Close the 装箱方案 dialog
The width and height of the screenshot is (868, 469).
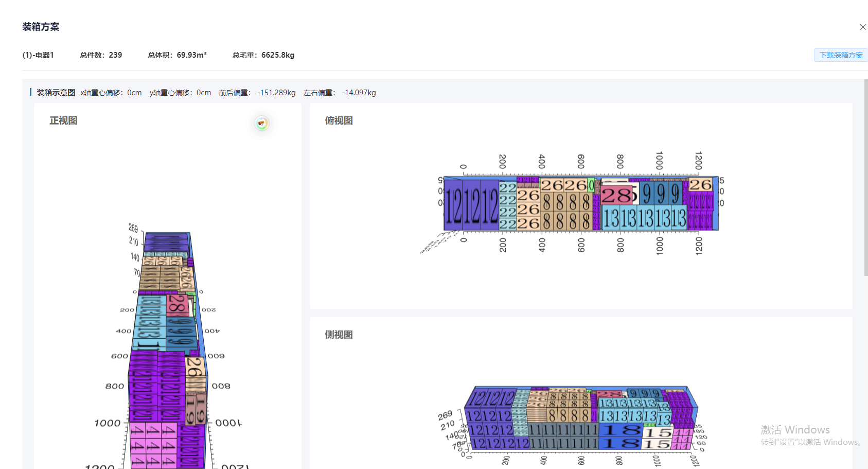(863, 27)
